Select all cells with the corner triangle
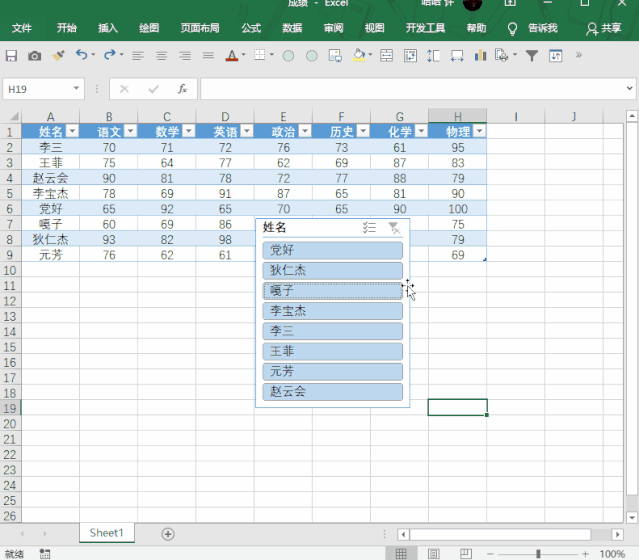639x560 pixels. (x=13, y=117)
